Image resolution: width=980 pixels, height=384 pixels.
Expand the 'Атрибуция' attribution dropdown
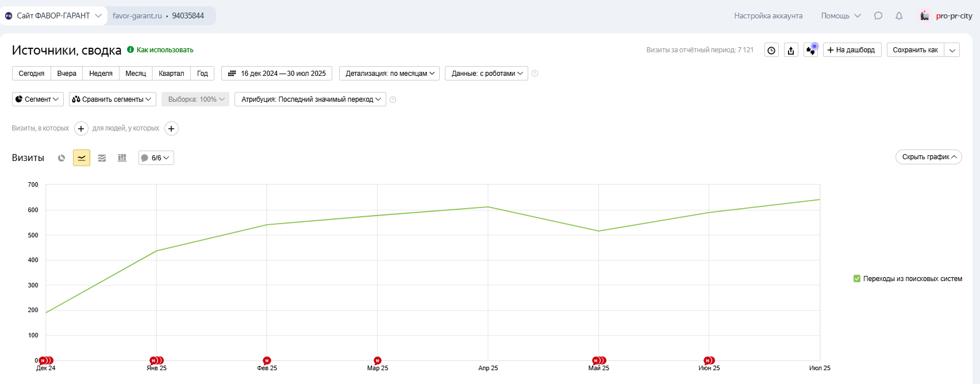pyautogui.click(x=310, y=99)
